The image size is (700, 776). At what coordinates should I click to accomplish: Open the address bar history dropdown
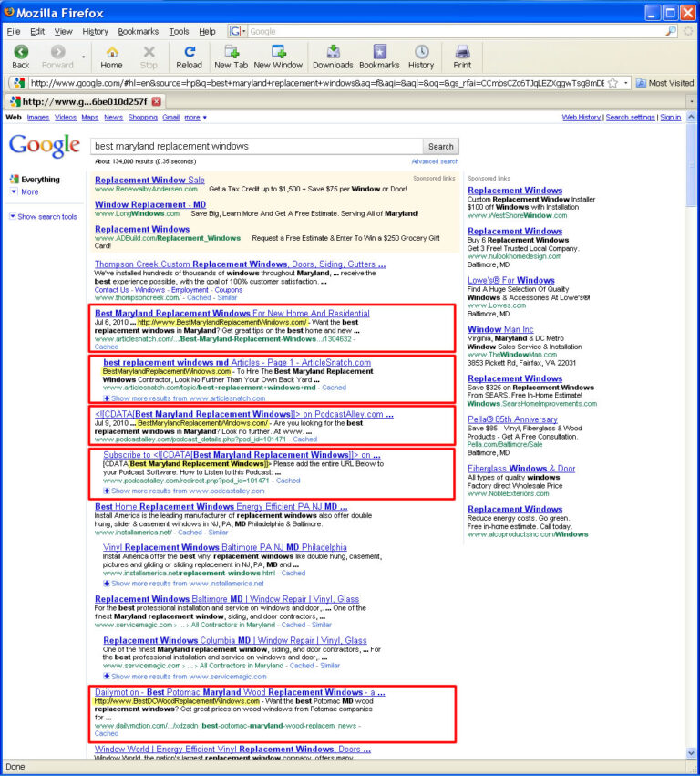click(x=626, y=83)
